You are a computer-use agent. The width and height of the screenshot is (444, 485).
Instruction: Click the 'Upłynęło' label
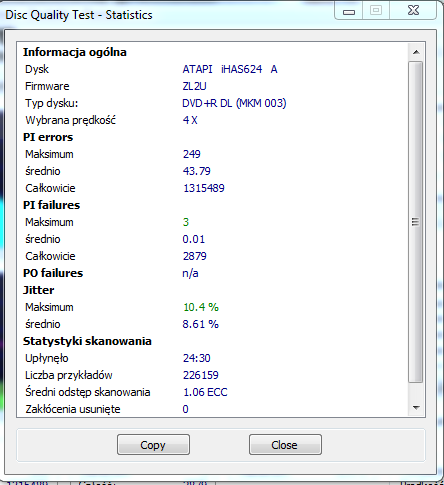(47, 358)
